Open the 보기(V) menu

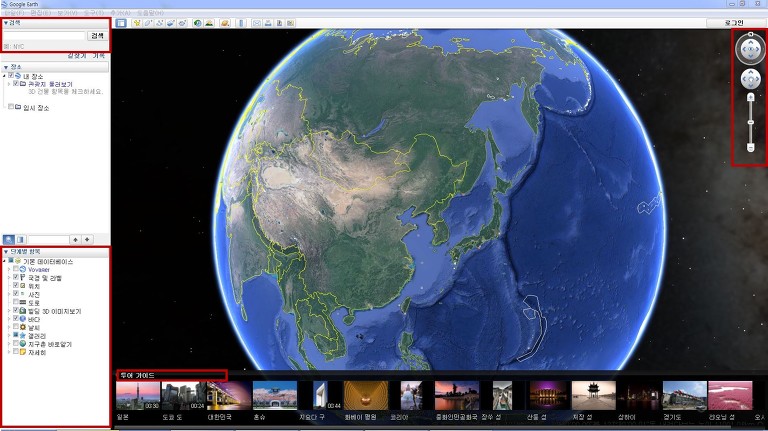point(67,13)
